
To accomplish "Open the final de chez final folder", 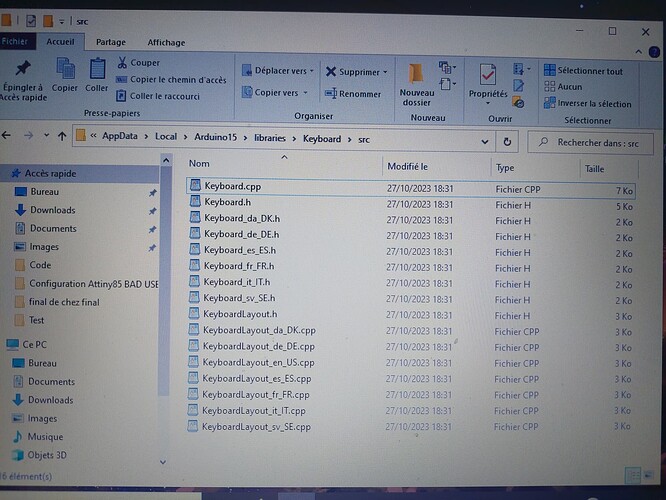I will click(x=64, y=302).
